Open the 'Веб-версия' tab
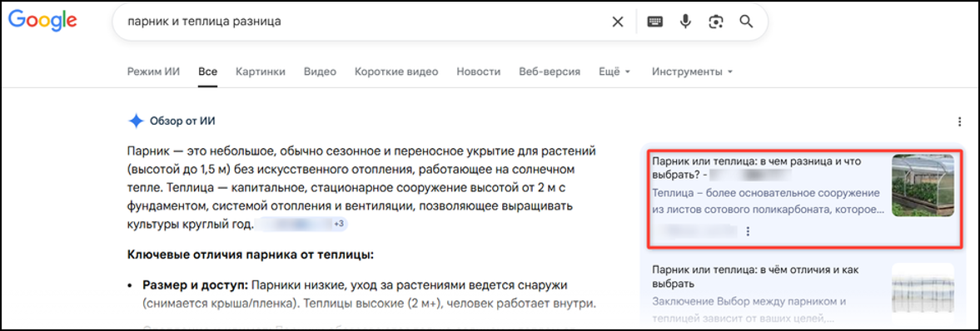This screenshot has height=331, width=980. [x=550, y=72]
